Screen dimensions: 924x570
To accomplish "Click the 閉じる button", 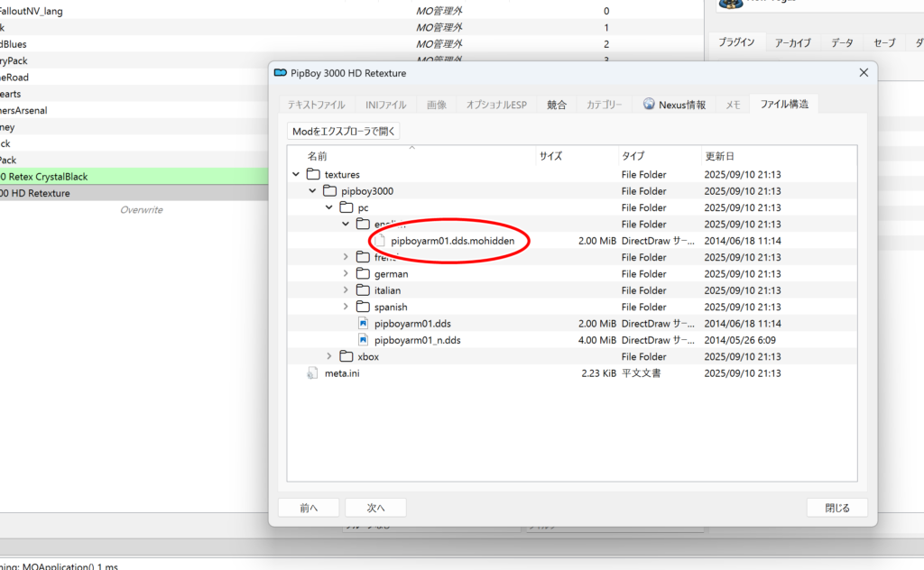I will tap(836, 508).
